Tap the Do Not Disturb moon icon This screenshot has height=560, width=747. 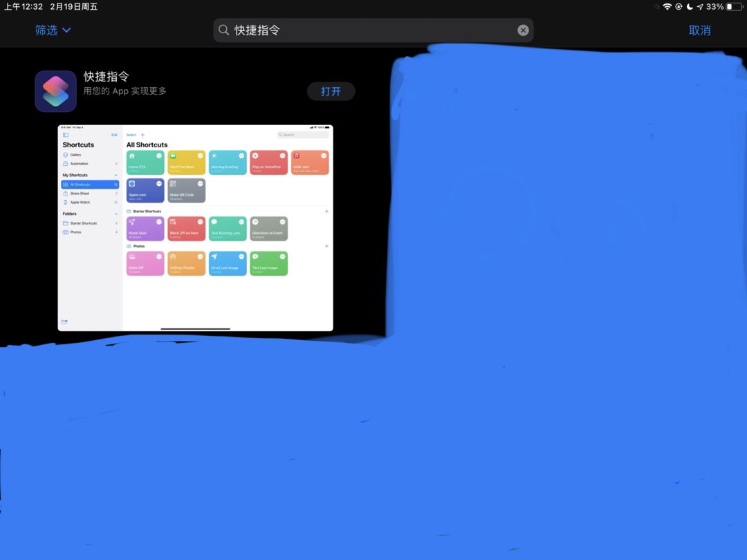pos(690,7)
